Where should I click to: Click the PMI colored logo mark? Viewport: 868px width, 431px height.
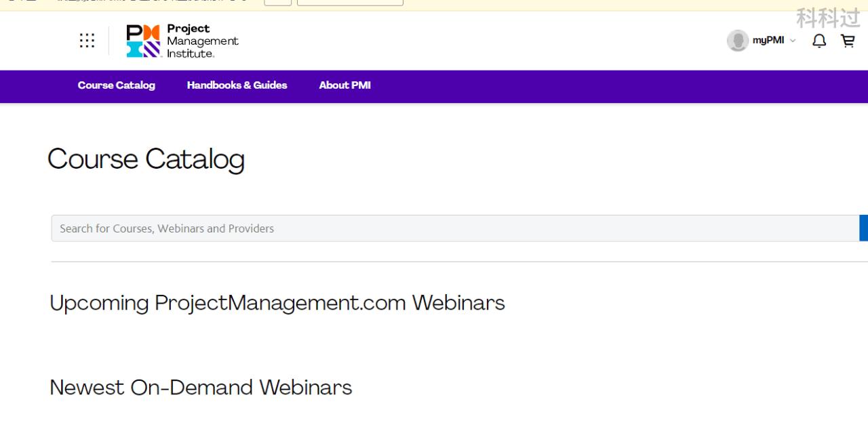143,41
